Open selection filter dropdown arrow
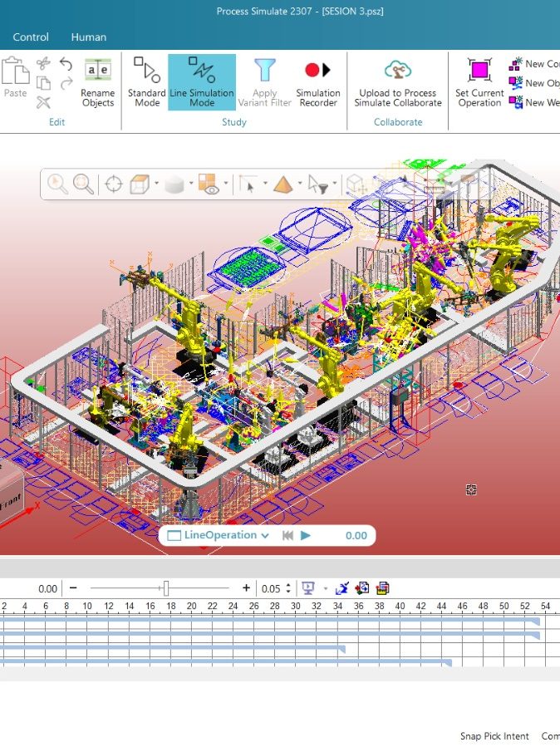 coord(334,183)
